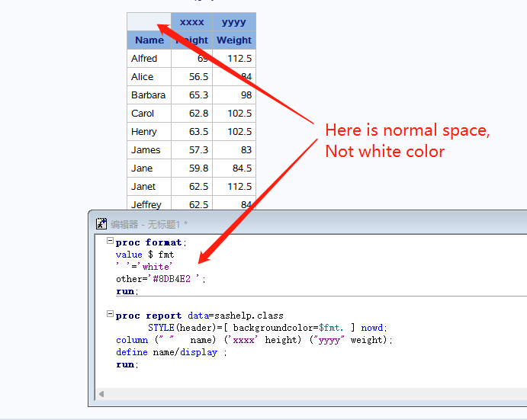Select the 'Barbara' name cell

tap(148, 95)
